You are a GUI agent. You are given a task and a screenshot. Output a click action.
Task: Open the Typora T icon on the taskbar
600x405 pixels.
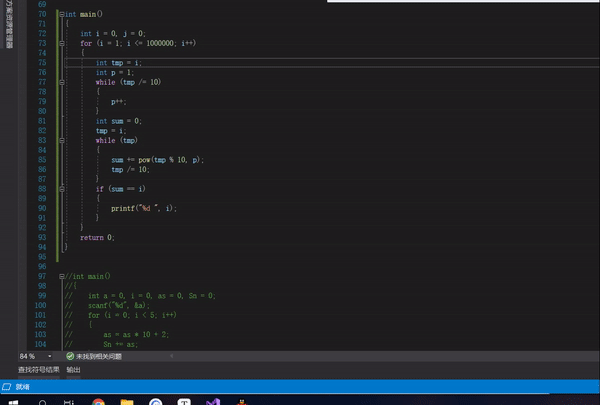click(x=184, y=402)
